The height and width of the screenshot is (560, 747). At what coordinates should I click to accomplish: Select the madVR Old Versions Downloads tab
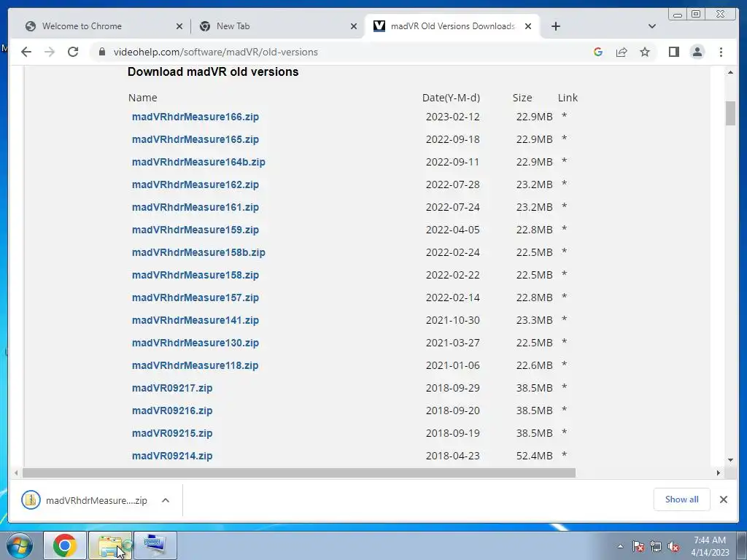click(452, 26)
